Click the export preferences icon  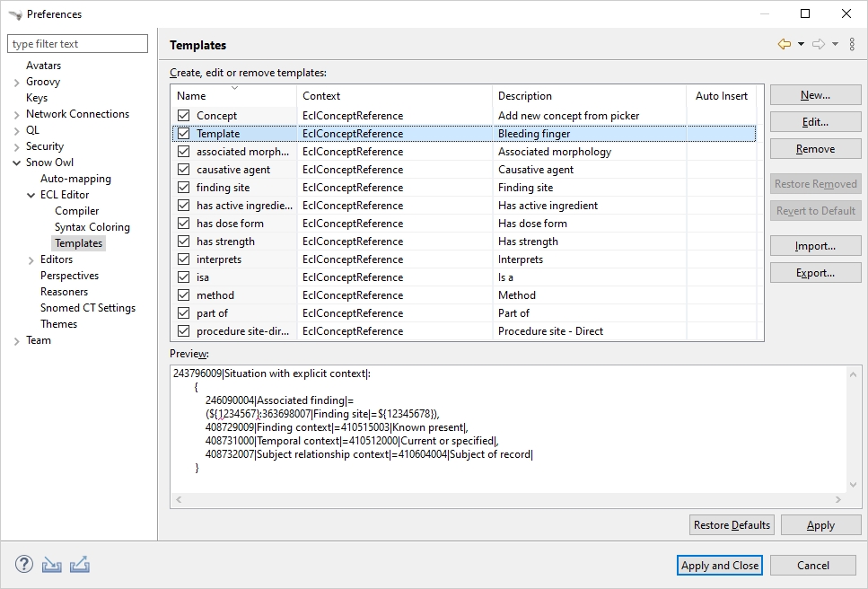[x=80, y=565]
